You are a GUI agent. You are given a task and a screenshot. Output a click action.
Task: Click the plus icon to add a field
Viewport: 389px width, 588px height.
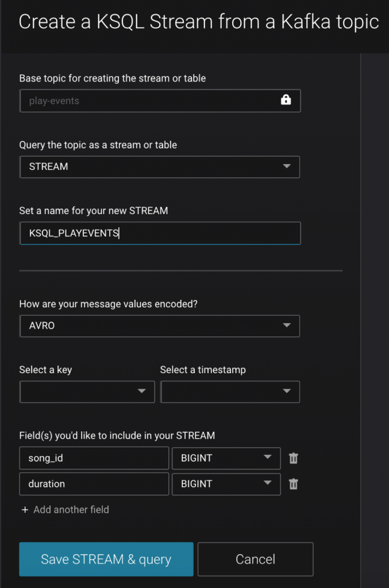pos(25,510)
